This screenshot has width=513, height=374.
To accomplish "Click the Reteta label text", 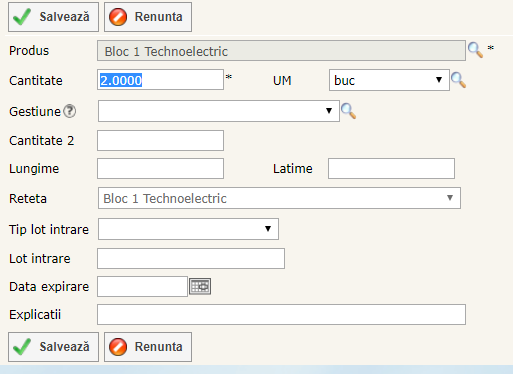I will (x=28, y=199).
